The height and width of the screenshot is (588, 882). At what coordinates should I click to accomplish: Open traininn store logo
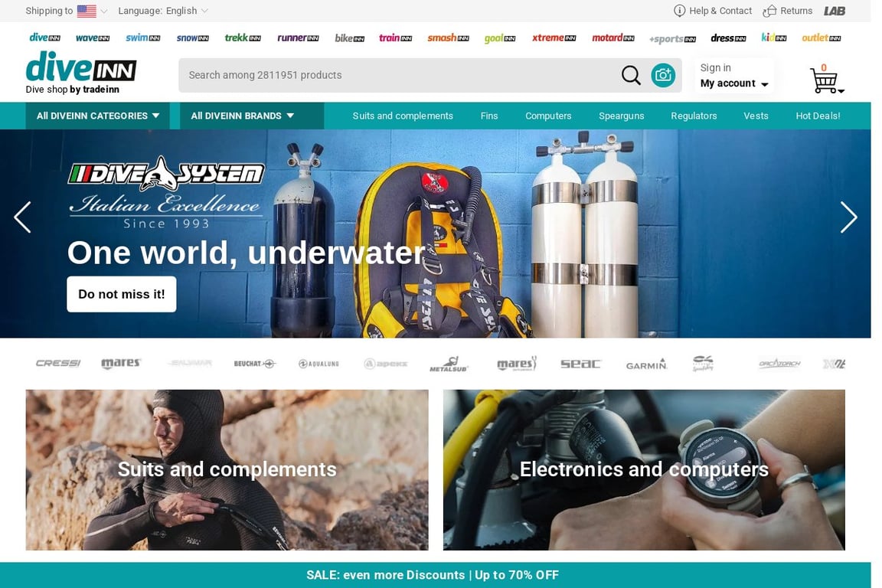pos(395,38)
